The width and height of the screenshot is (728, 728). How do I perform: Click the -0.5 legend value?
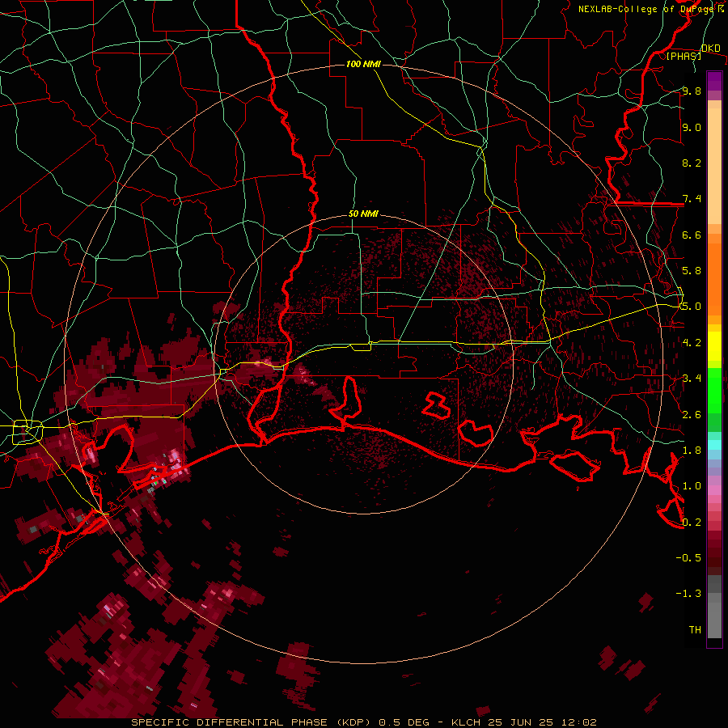pos(688,558)
